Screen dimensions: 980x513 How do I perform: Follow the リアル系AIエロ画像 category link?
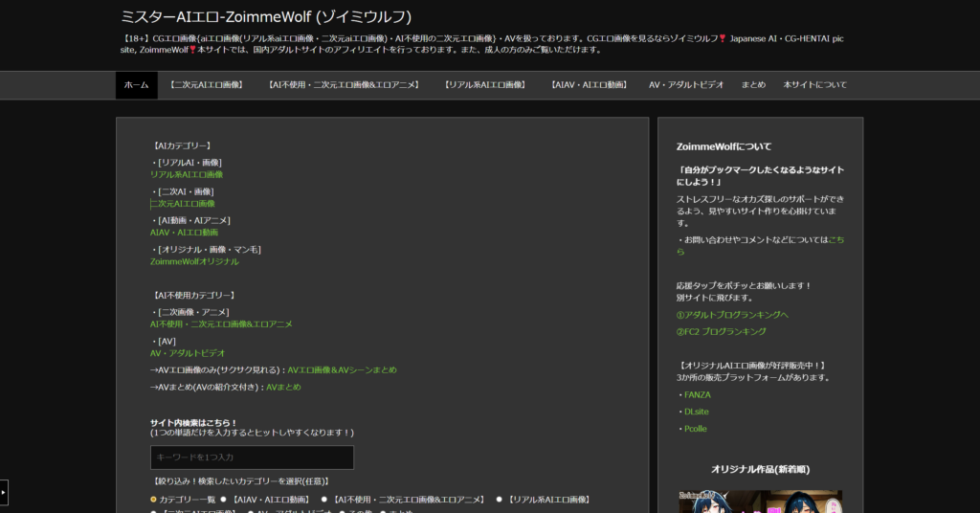coord(187,174)
